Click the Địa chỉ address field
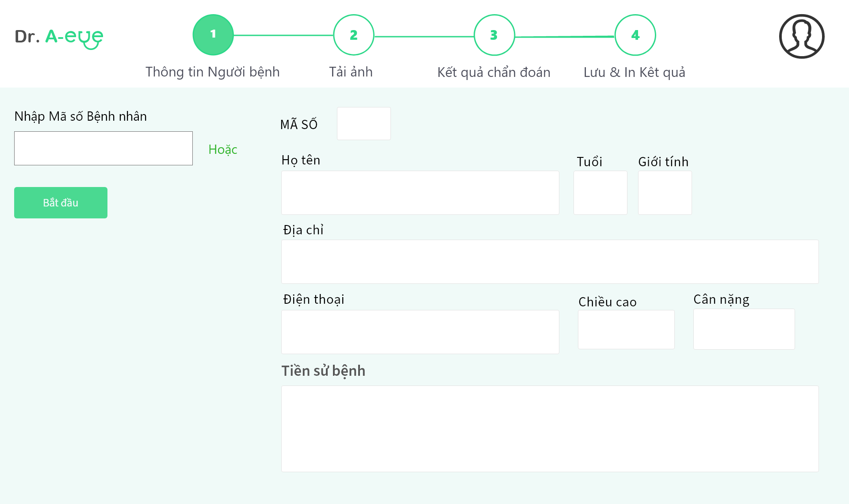The image size is (849, 504). (550, 262)
